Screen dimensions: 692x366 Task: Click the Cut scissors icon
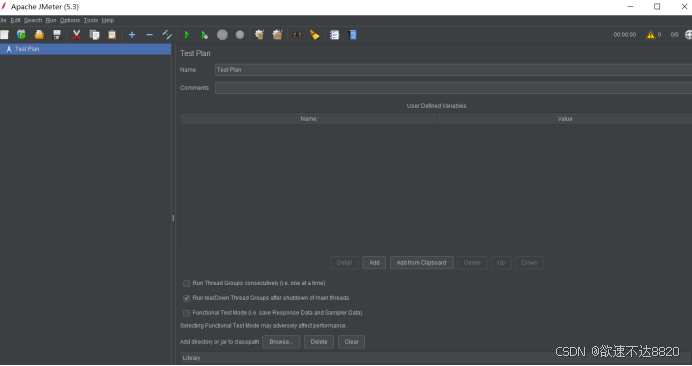(76, 34)
